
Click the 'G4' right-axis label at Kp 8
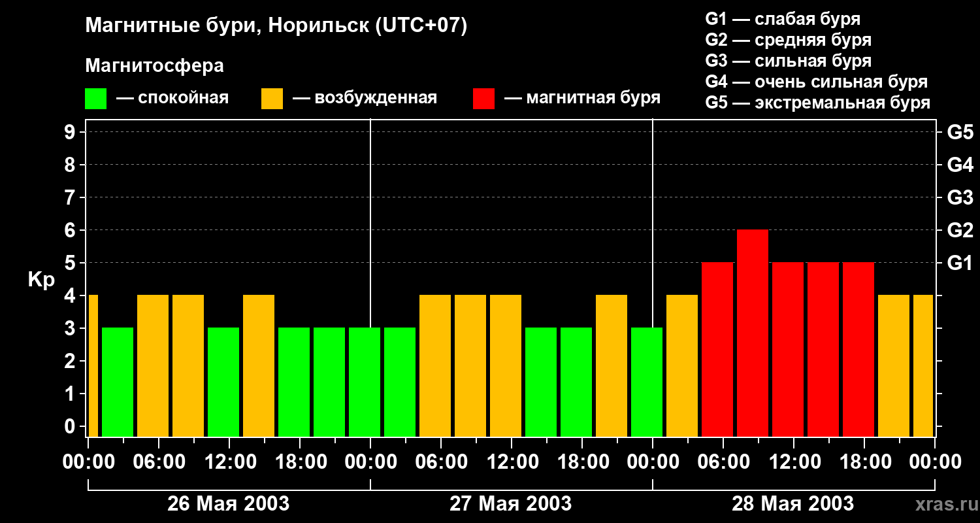(960, 165)
